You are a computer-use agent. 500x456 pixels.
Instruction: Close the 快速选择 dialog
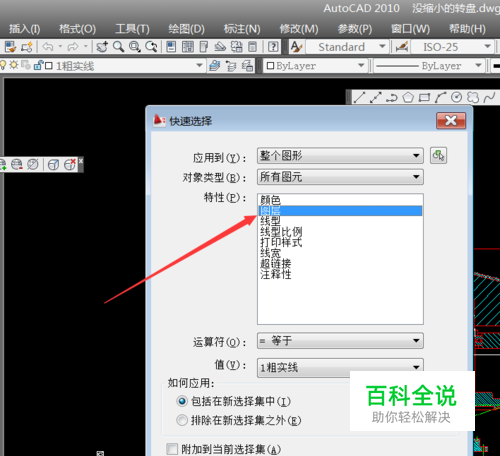pos(451,120)
